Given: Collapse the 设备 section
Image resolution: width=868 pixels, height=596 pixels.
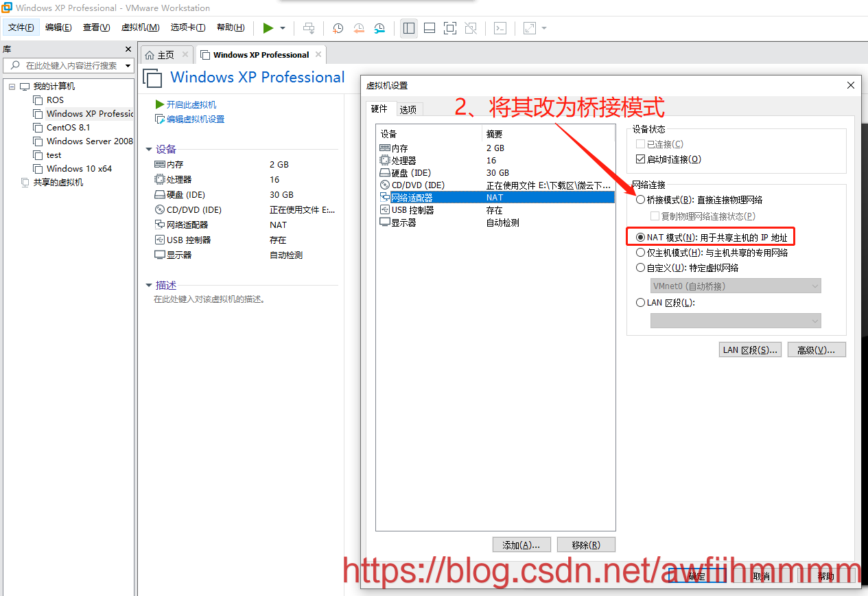Looking at the screenshot, I should 149,149.
